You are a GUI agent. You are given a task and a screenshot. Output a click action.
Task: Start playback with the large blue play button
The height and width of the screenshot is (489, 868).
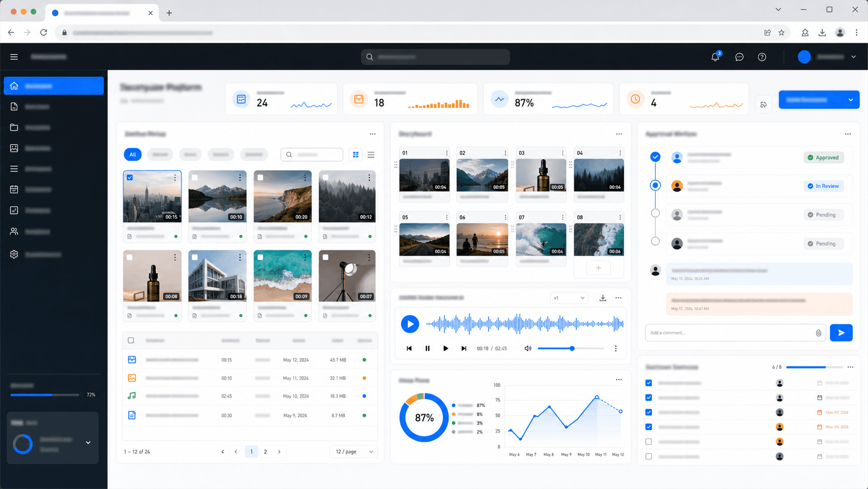[410, 324]
